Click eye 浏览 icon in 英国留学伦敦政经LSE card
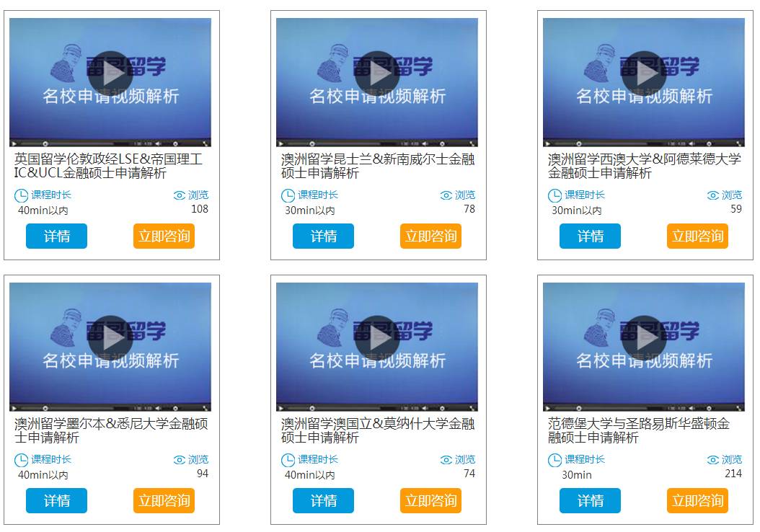The image size is (760, 532). 180,195
